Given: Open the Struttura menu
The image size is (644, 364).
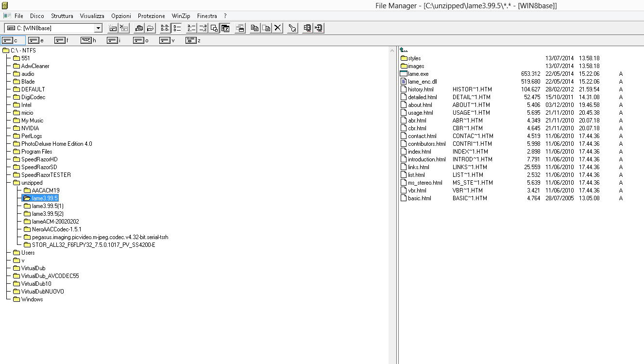Looking at the screenshot, I should pyautogui.click(x=62, y=16).
